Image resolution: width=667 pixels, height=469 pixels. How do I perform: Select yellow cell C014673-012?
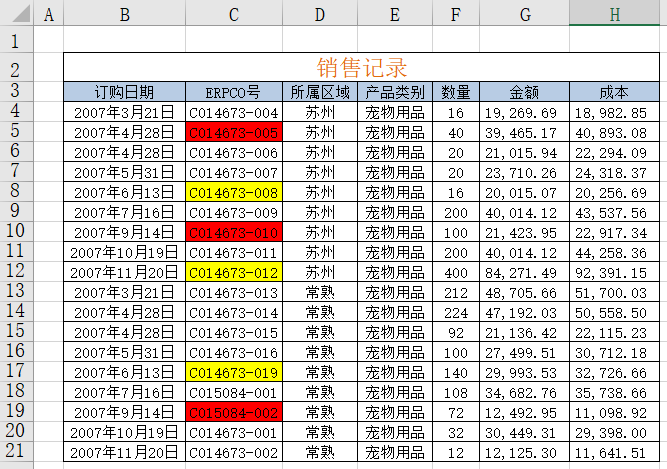234,272
